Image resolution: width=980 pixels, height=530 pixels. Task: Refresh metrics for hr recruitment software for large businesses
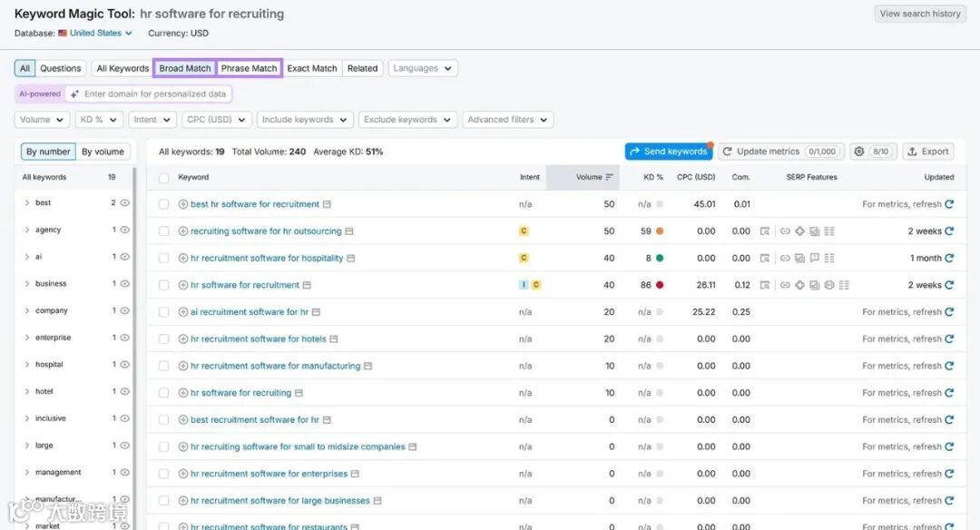[x=949, y=500]
